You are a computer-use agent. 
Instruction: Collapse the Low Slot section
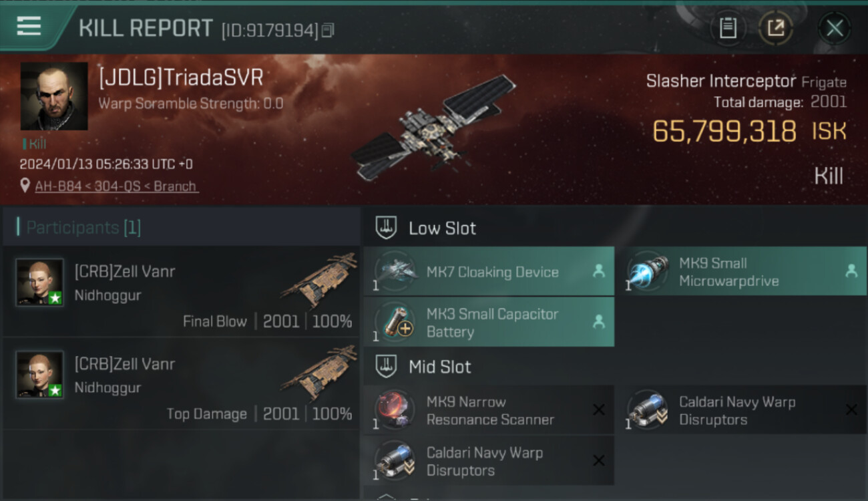click(x=616, y=228)
